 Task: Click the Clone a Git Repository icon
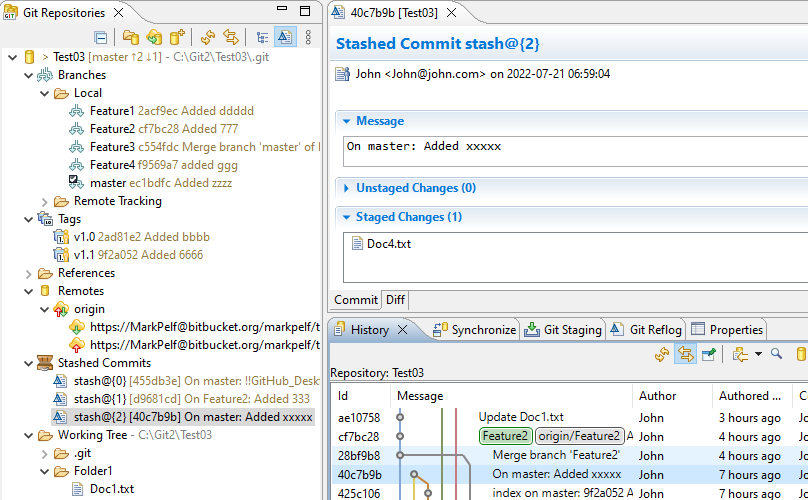point(154,37)
